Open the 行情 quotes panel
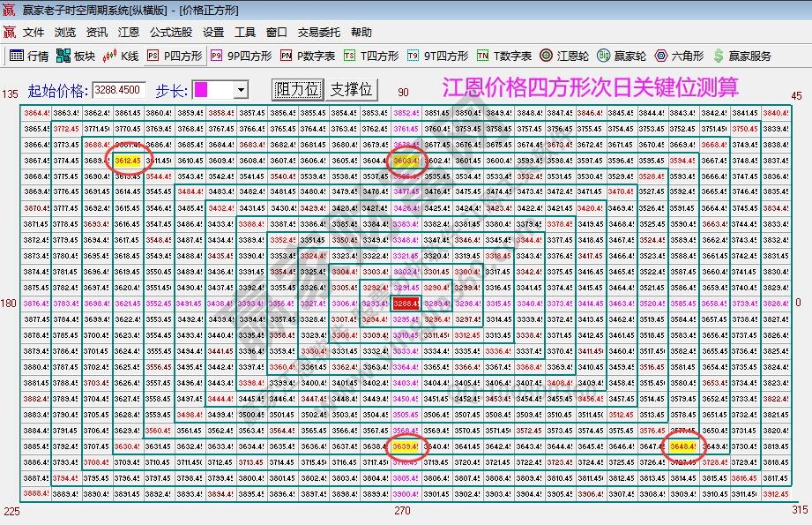812x525 pixels. coord(26,55)
